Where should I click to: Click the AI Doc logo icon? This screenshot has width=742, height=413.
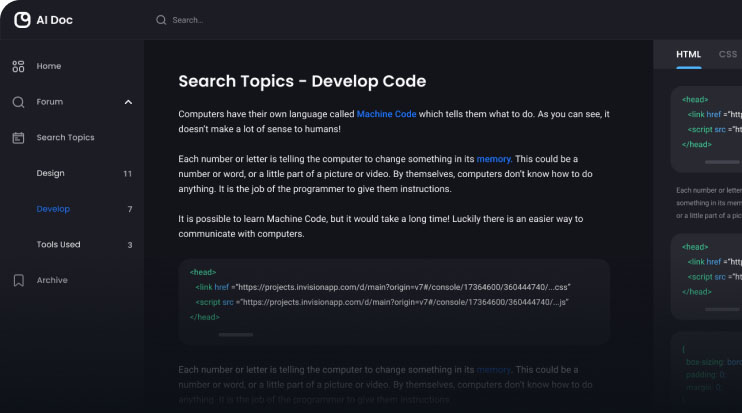point(22,20)
